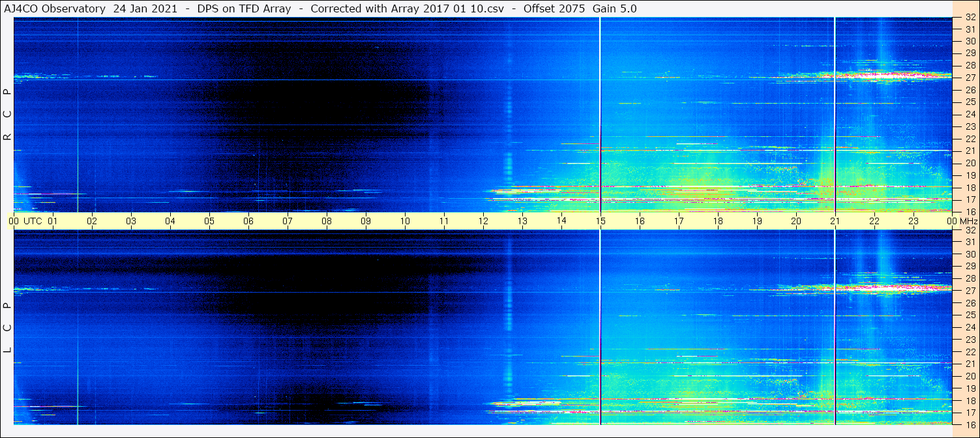980x438 pixels.
Task: Click hour 19 on the UTC time axis
Action: pos(757,221)
